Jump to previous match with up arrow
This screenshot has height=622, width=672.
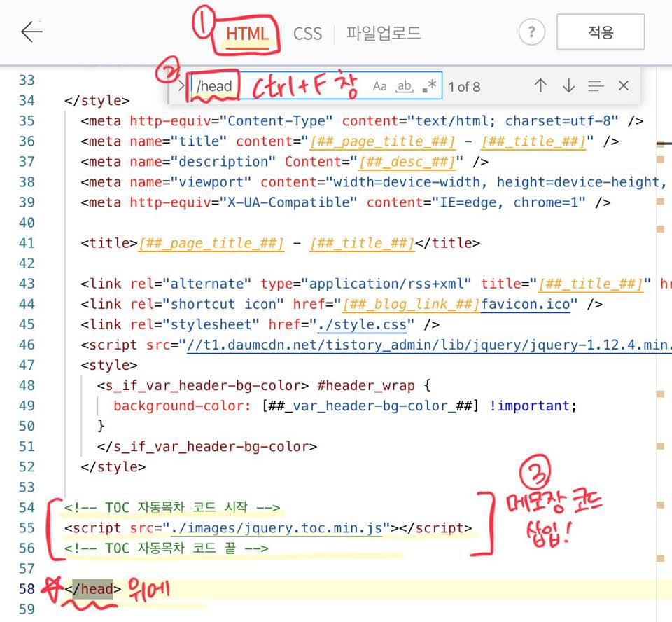540,85
